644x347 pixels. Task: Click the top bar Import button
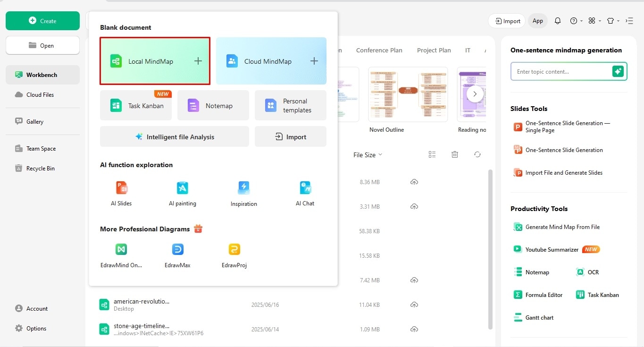(x=507, y=21)
